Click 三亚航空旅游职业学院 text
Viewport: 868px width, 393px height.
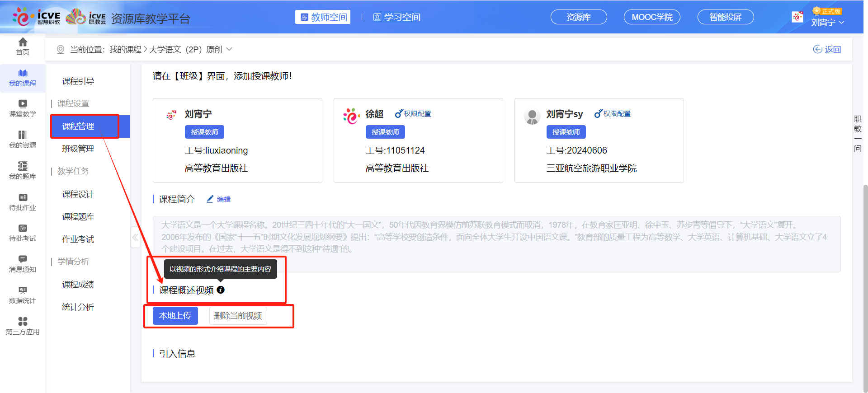pos(591,168)
